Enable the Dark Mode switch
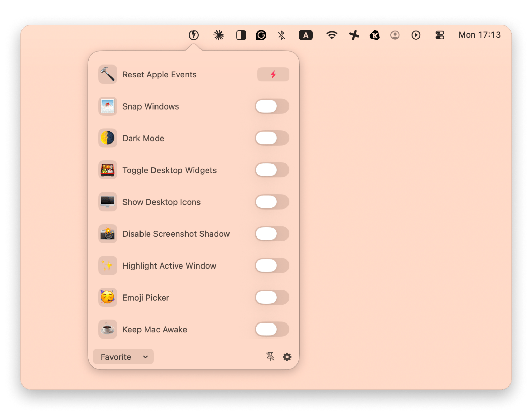The width and height of the screenshot is (532, 417). pos(272,138)
